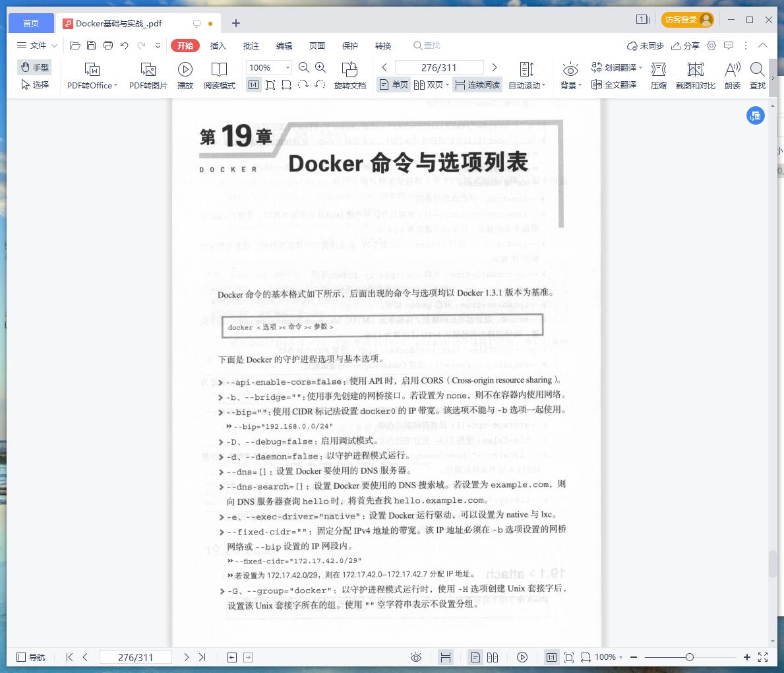The image size is (784, 673).
Task: Open the 编辑 edit tab
Action: click(x=284, y=46)
